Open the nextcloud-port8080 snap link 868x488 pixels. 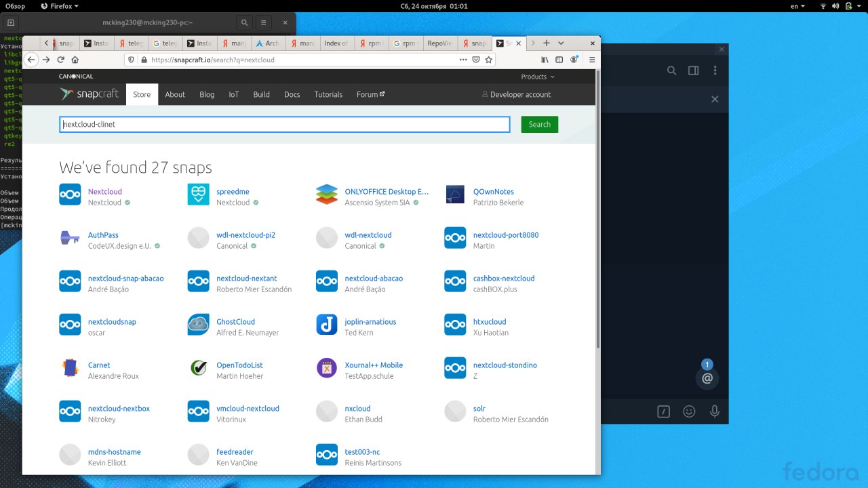pos(505,235)
